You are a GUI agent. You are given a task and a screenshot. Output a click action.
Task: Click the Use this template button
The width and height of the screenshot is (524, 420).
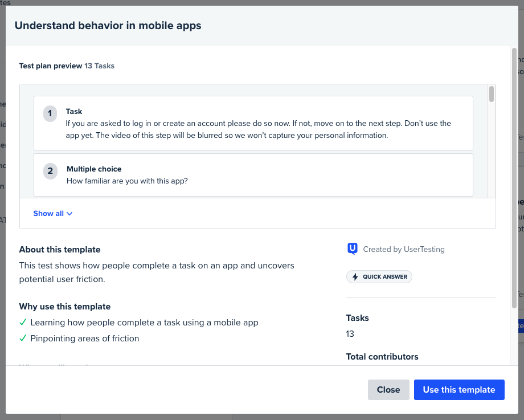click(x=459, y=390)
